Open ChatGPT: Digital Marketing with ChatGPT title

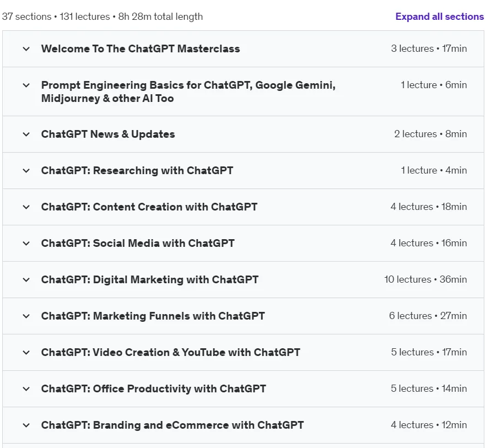150,279
